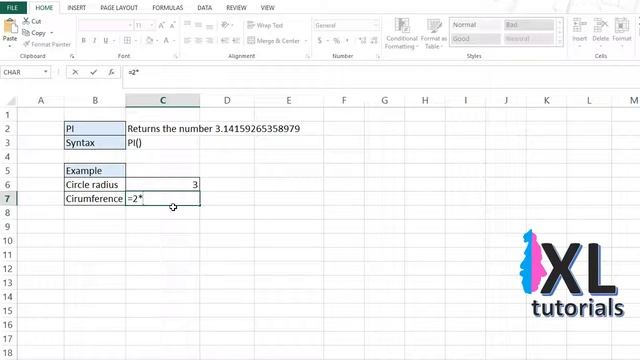This screenshot has width=640, height=360.
Task: Click the Middle Align icon
Action: point(198,25)
